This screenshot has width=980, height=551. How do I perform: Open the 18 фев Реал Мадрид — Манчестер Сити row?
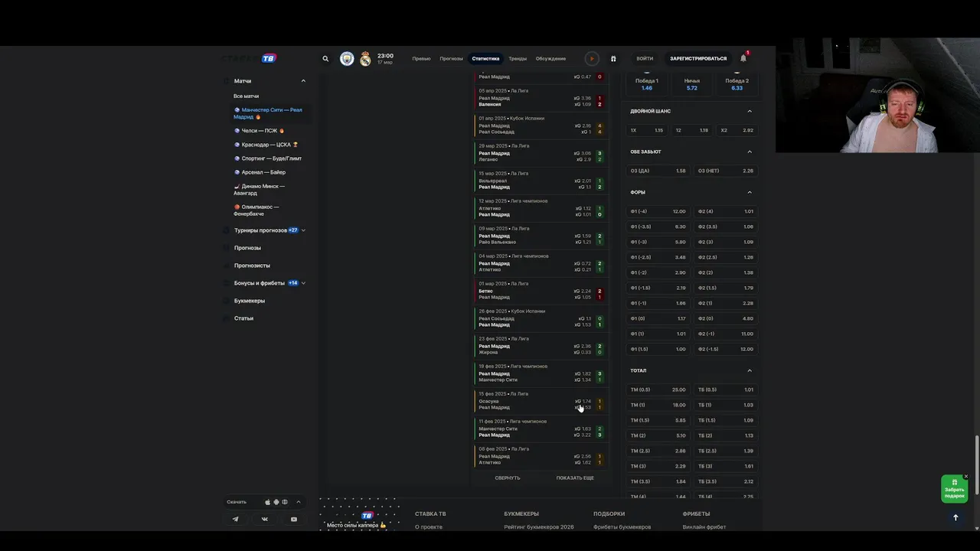[x=540, y=373]
